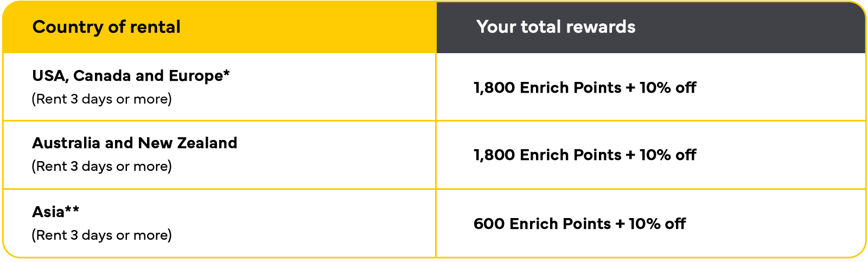
Task: Click "600" in the Asia rewards cell
Action: tap(489, 224)
